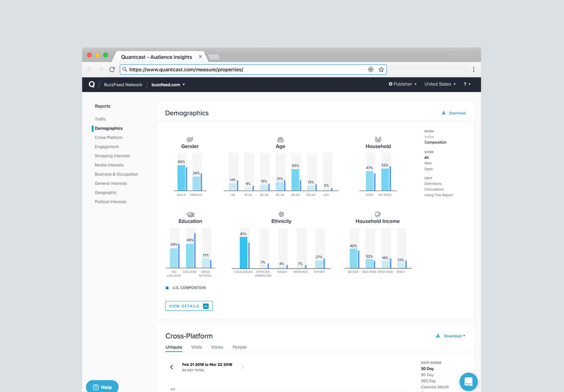564x392 pixels.
Task: Click the View Details chart icon
Action: pos(206,306)
